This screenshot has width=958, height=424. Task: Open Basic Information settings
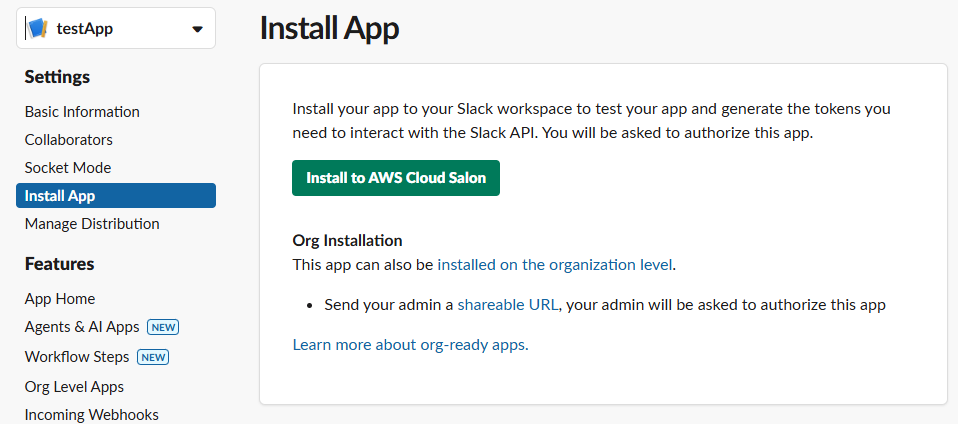tap(82, 112)
